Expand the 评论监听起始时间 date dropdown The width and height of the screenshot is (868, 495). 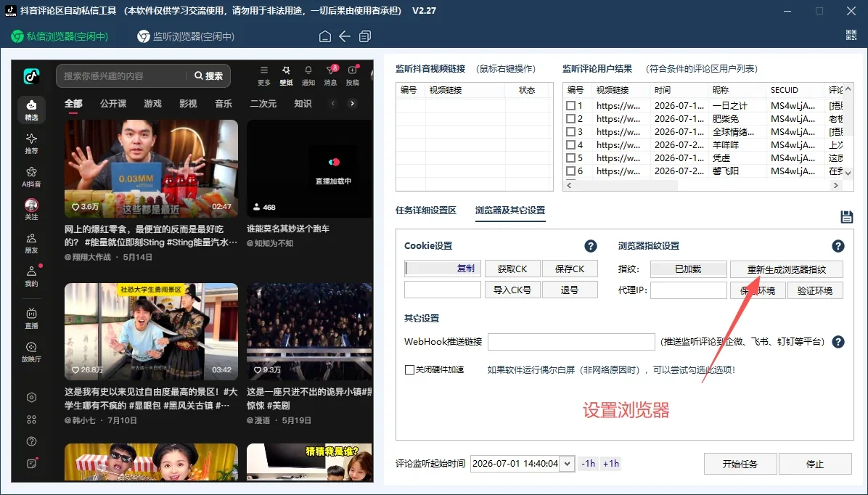tap(567, 464)
